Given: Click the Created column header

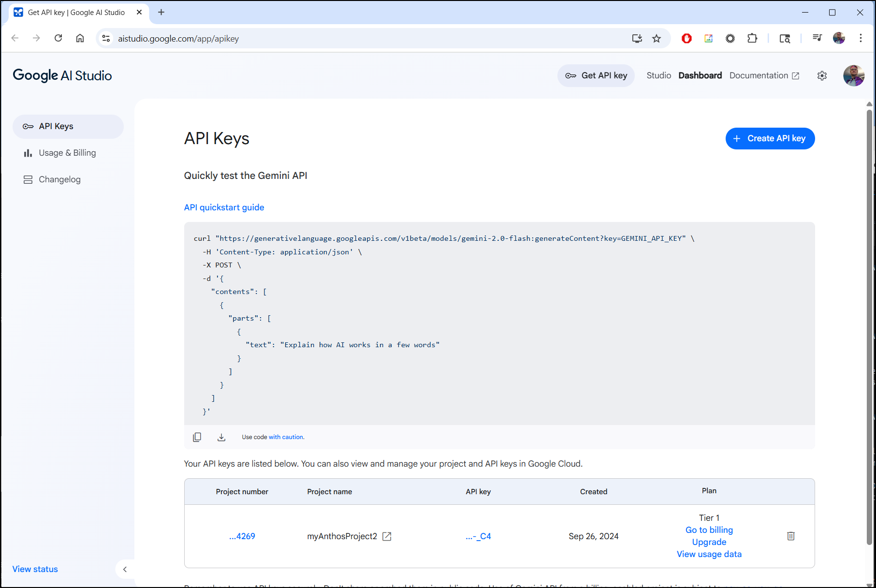Looking at the screenshot, I should click(594, 492).
